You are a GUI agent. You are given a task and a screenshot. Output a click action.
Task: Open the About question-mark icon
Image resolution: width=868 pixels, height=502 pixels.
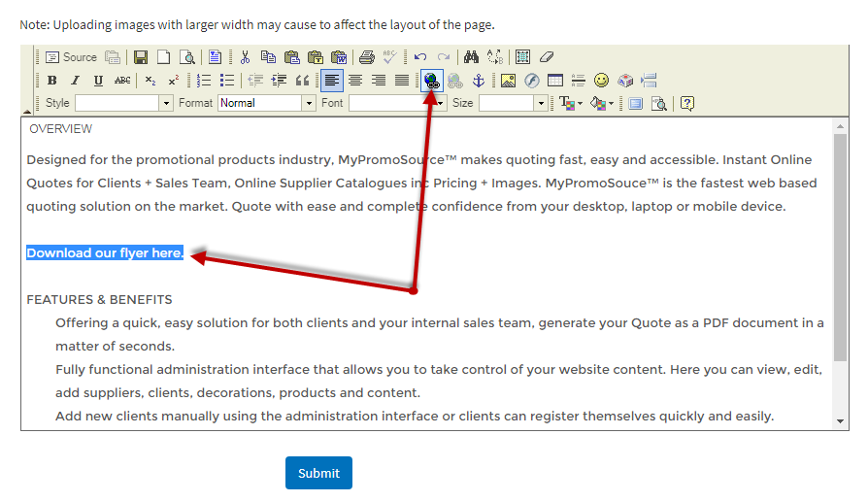click(687, 103)
